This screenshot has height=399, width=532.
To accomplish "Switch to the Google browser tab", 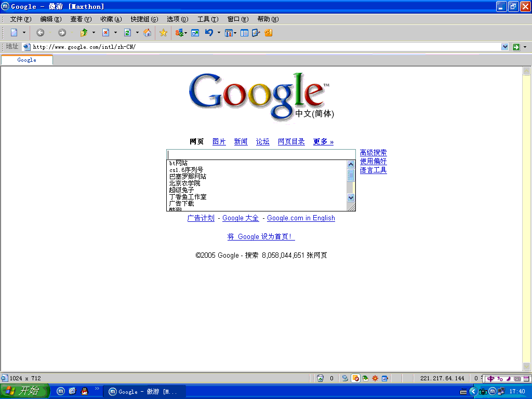I will pyautogui.click(x=27, y=60).
